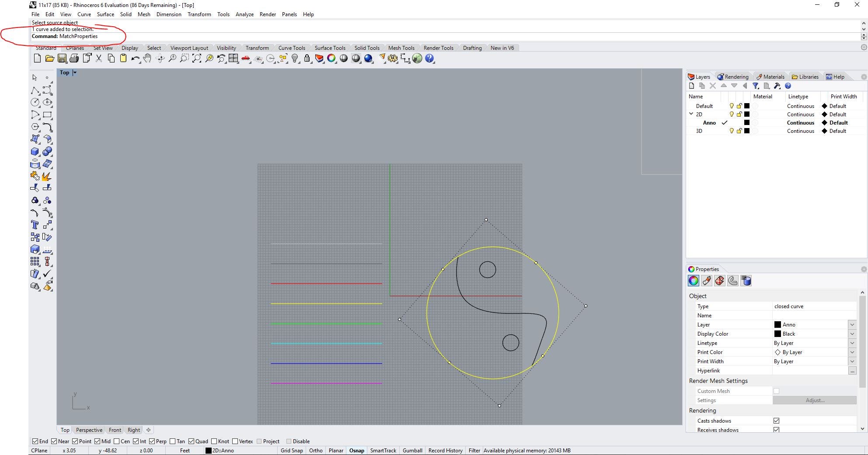The image size is (868, 455).
Task: Toggle the End osnap checkbox
Action: [35, 441]
